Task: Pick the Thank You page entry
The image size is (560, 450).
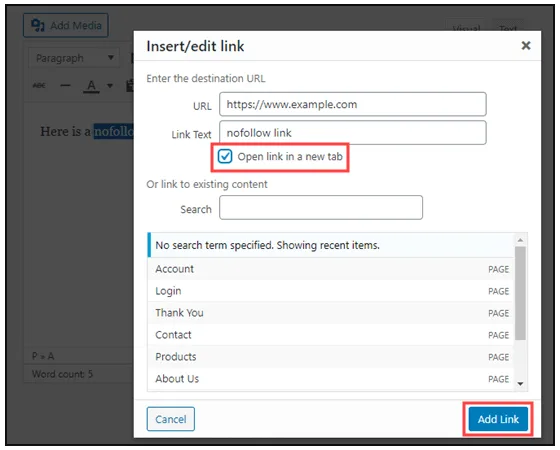Action: coord(331,313)
